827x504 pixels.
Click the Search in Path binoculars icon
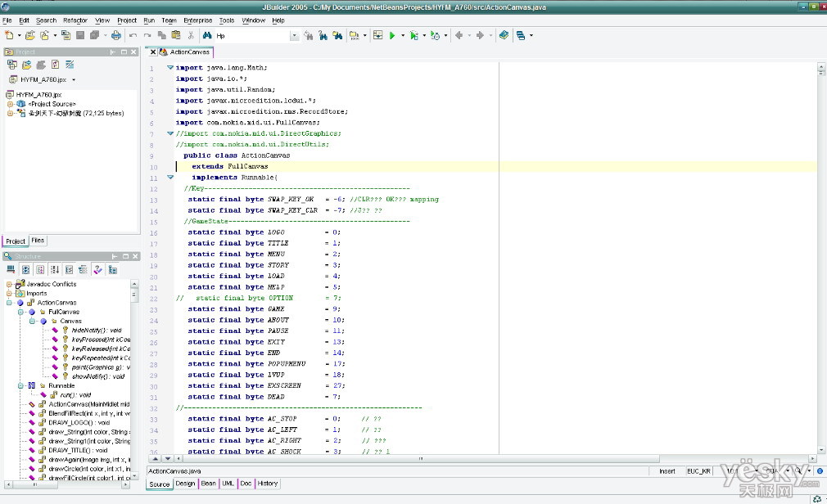(337, 35)
